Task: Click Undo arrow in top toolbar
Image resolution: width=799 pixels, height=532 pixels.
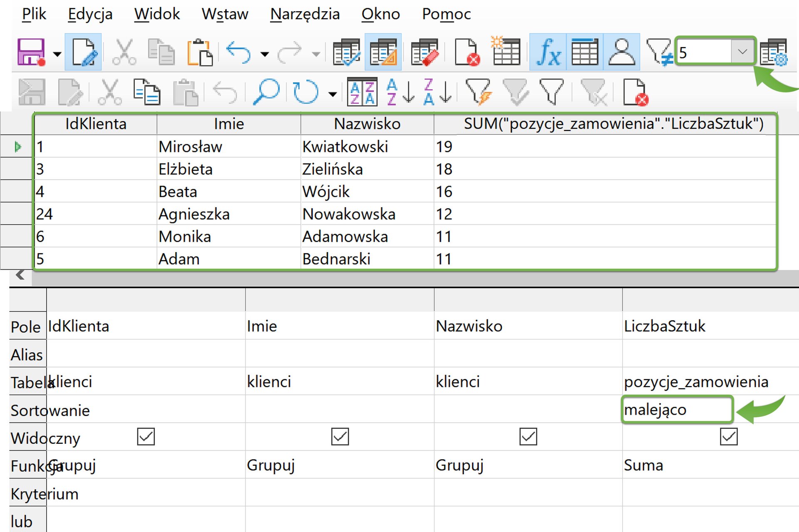Action: (238, 52)
